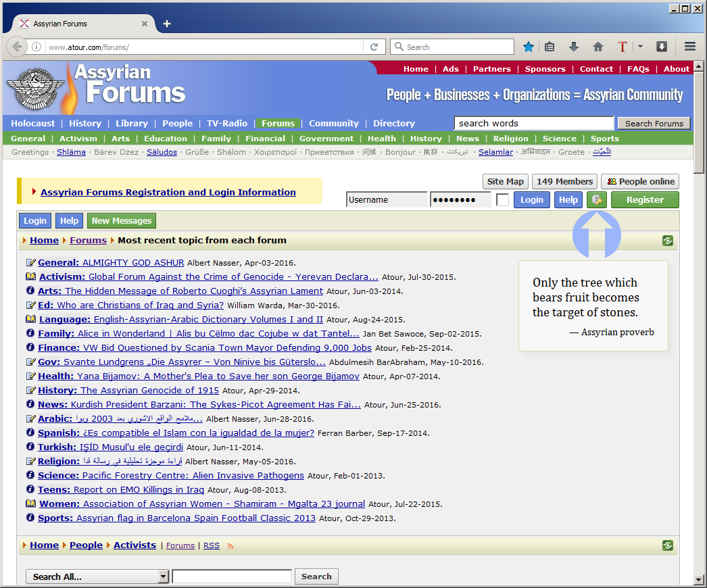
Task: Reload the page with refresh icon
Action: 374,47
